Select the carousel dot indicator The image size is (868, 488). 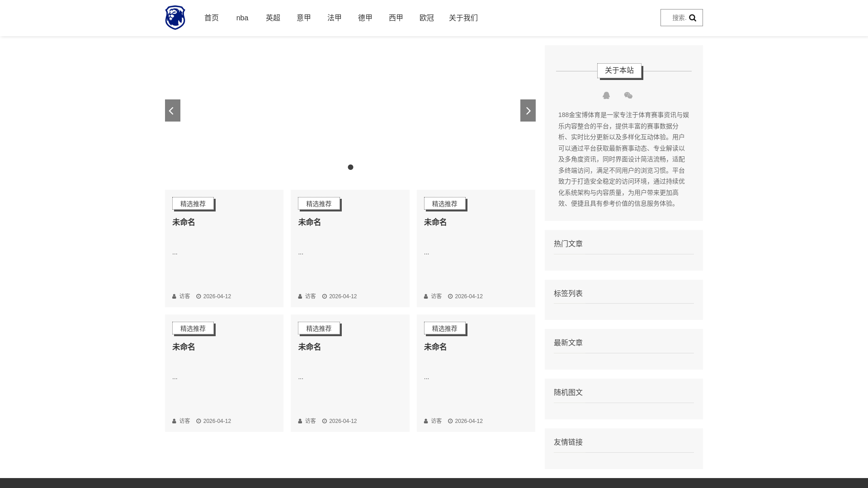pyautogui.click(x=350, y=167)
